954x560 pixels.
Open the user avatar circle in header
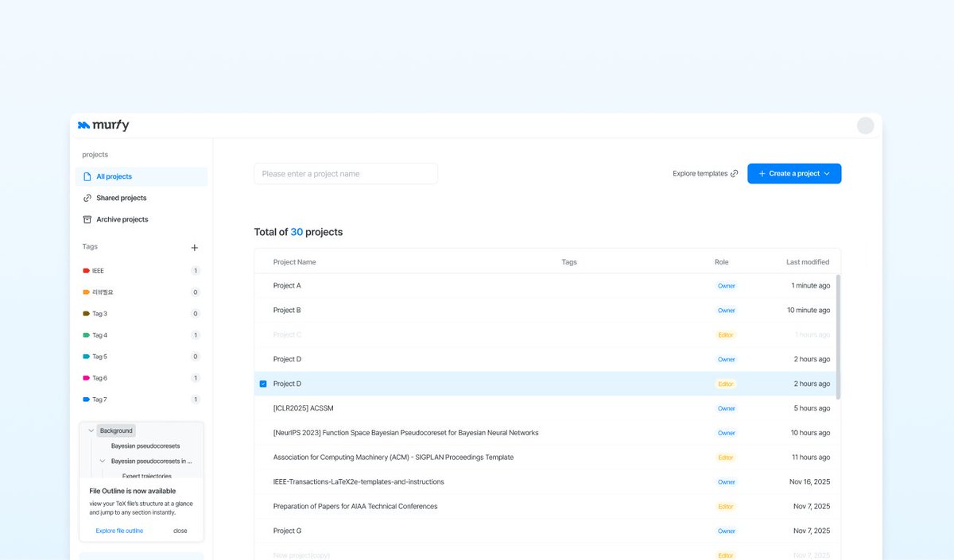click(865, 126)
